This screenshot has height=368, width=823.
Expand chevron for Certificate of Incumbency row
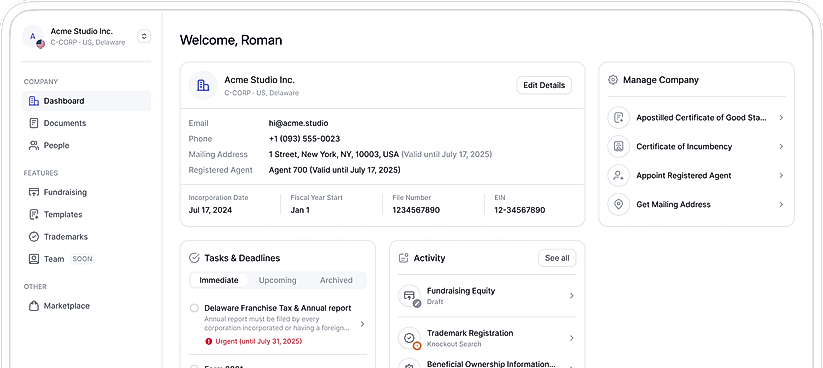pyautogui.click(x=781, y=146)
